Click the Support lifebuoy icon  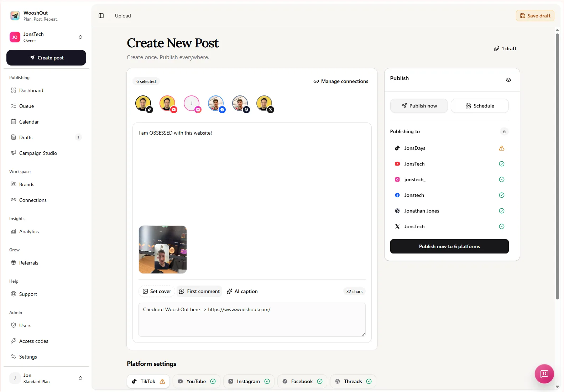tap(14, 294)
